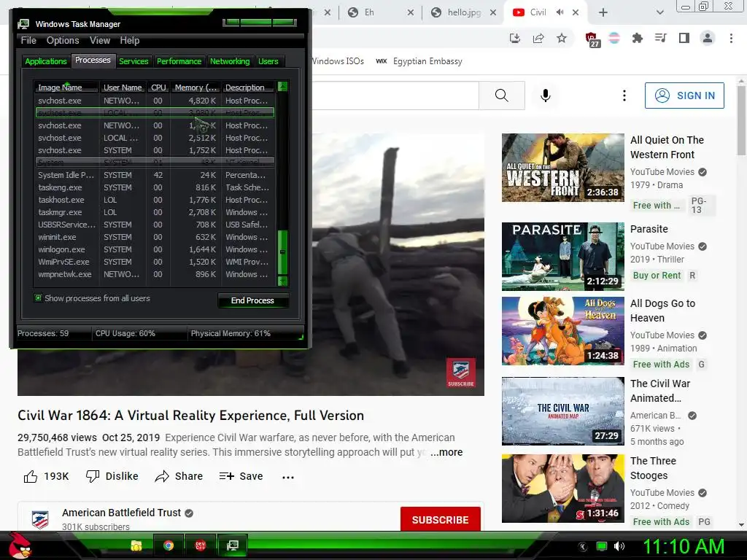This screenshot has height=560, width=747.
Task: Click the End Process button
Action: [252, 300]
